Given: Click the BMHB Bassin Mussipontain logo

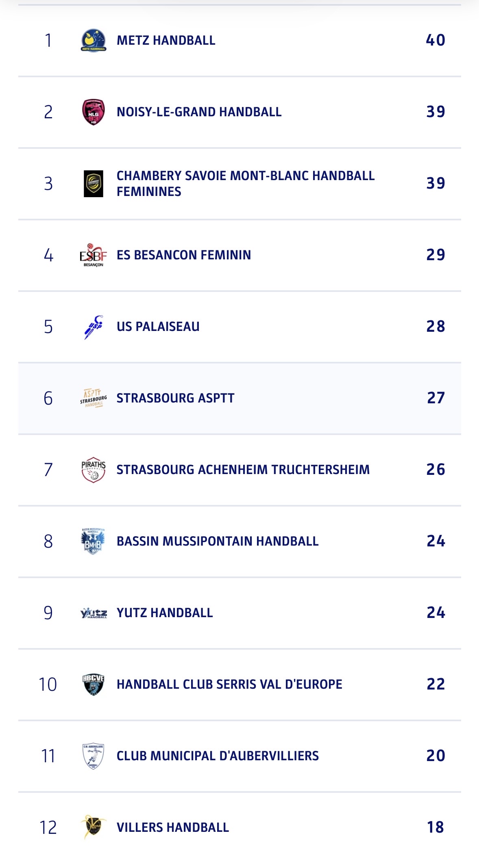Looking at the screenshot, I should [94, 541].
